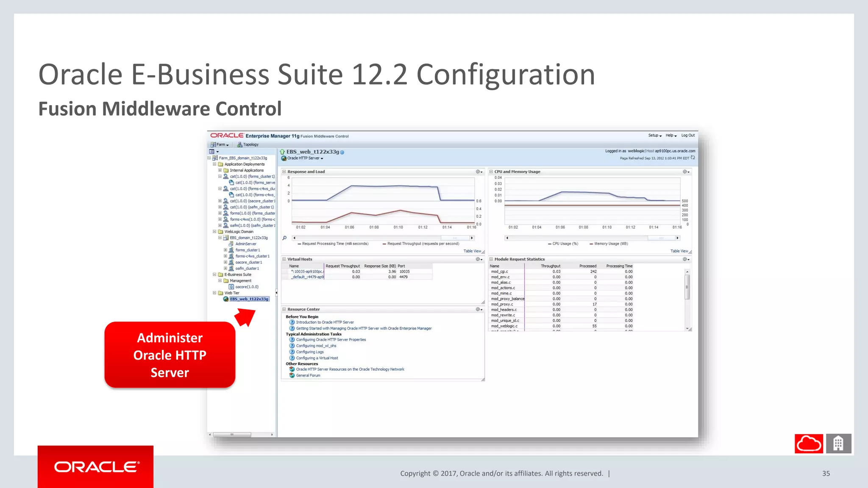Collapse the Application Deployments folder
This screenshot has width=868, height=488.
(214, 164)
